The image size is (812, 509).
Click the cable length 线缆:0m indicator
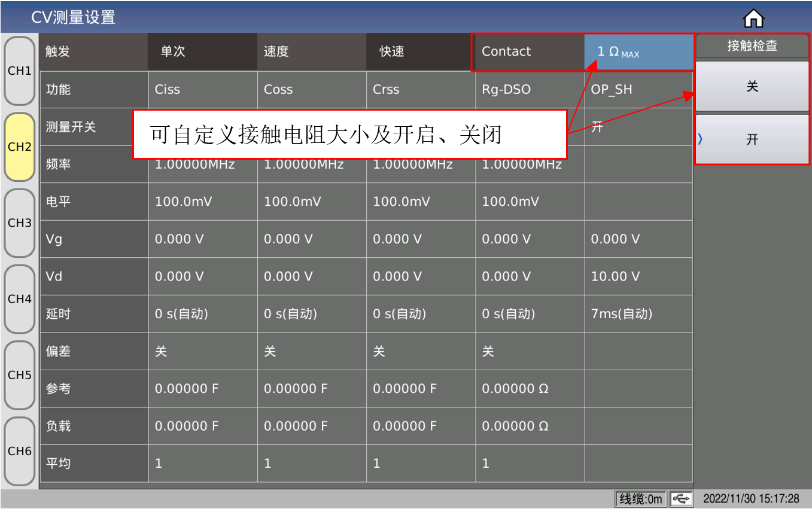[640, 498]
